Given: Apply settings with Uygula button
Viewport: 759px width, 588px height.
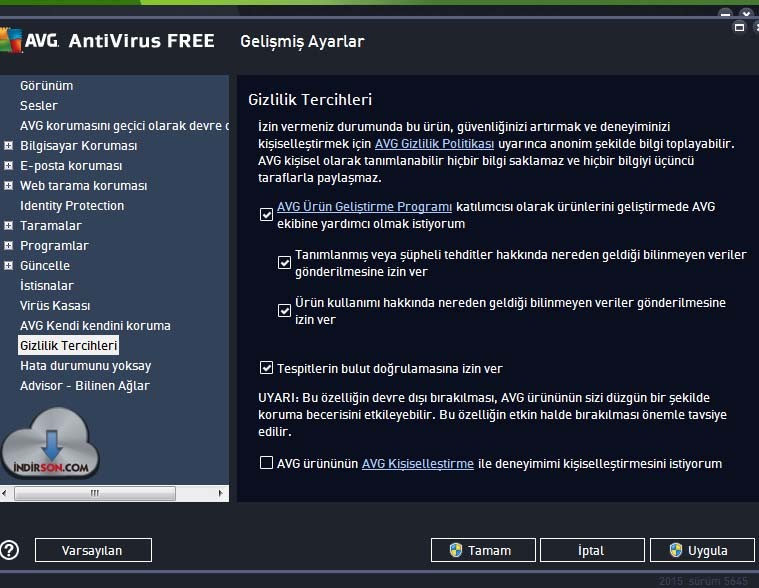Looking at the screenshot, I should tap(702, 550).
